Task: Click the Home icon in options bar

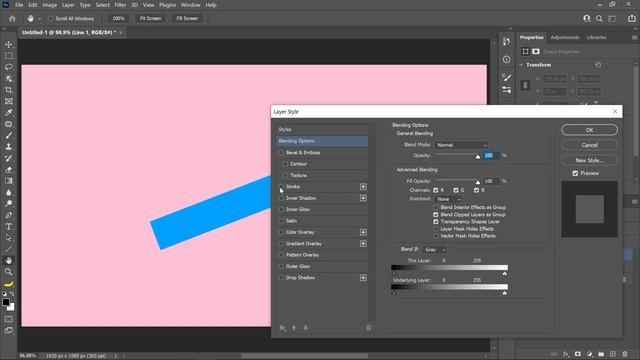Action: [12, 18]
